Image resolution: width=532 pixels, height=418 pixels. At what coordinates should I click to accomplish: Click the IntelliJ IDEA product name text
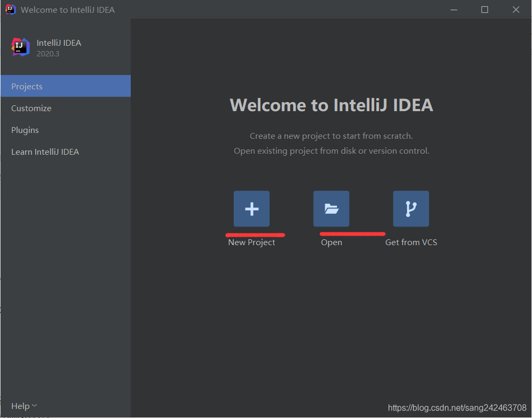coord(58,43)
